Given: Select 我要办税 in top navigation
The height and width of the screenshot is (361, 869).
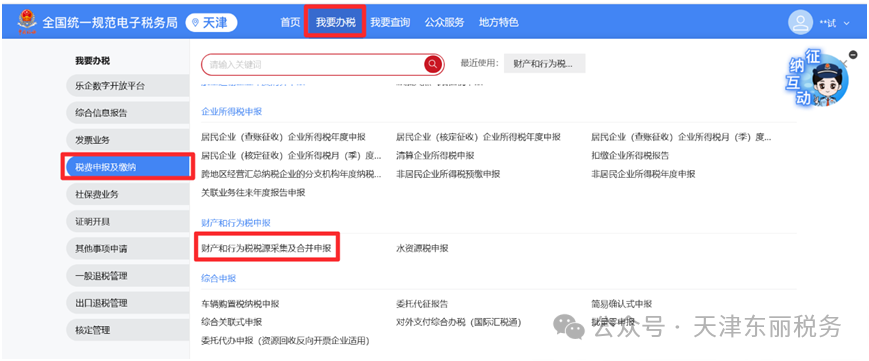Looking at the screenshot, I should tap(335, 23).
